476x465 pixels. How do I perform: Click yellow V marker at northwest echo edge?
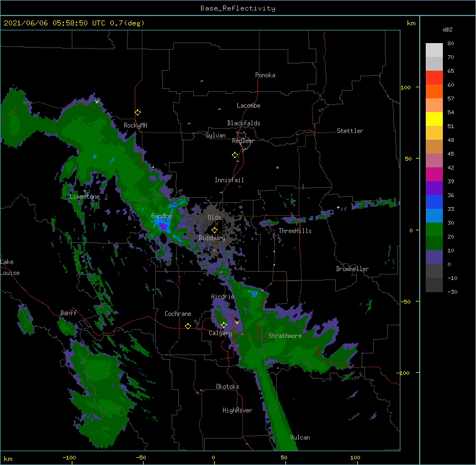(97, 102)
